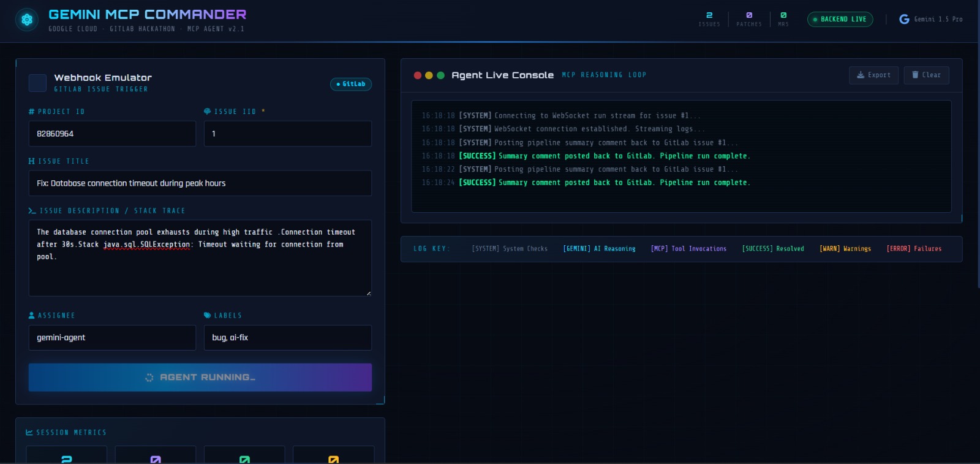This screenshot has width=980, height=464.
Task: Click the user icon beside Assignee
Action: tap(31, 315)
